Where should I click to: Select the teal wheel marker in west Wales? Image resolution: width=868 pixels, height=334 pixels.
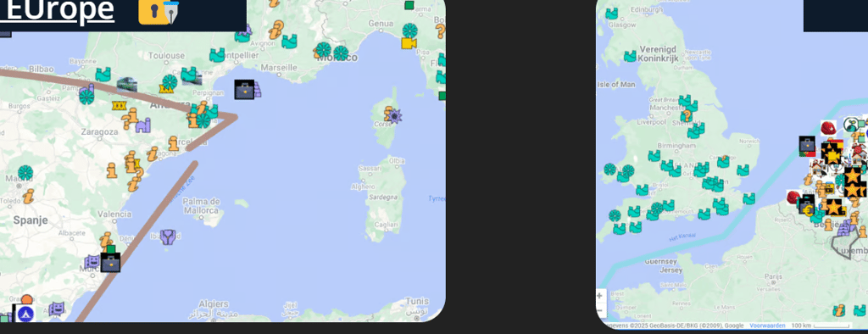coord(609,169)
